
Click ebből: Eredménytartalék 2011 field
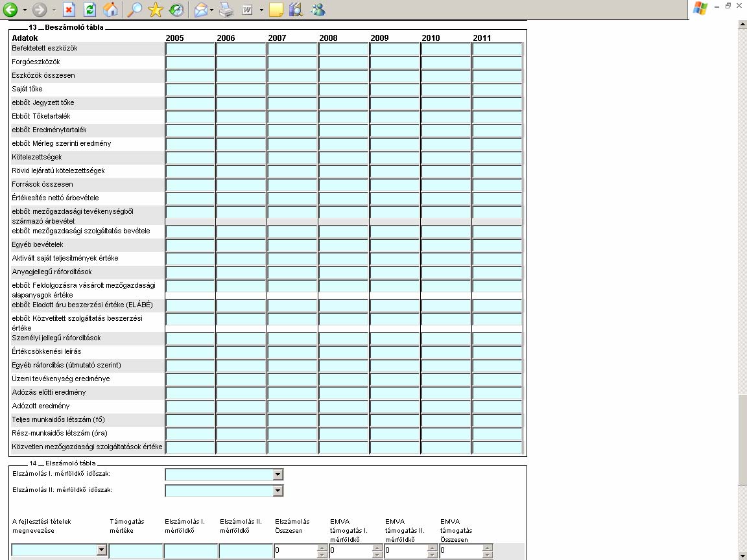click(x=497, y=130)
